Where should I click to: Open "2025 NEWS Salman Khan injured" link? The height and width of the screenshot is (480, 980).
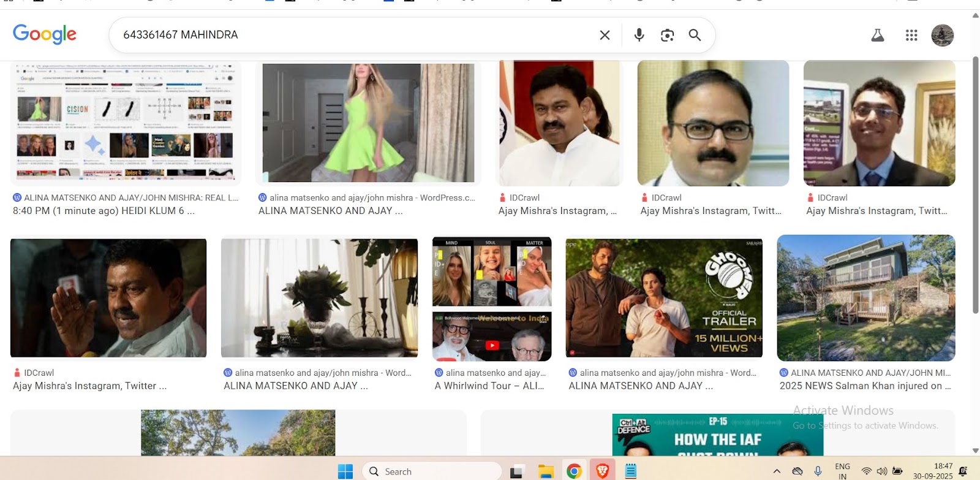tap(865, 386)
